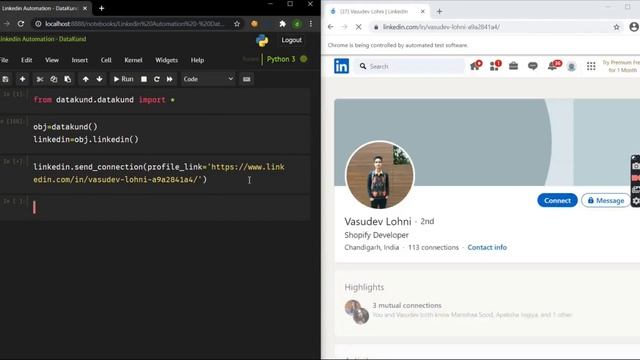
Task: Open Jupyter View menu
Action: [x=52, y=60]
